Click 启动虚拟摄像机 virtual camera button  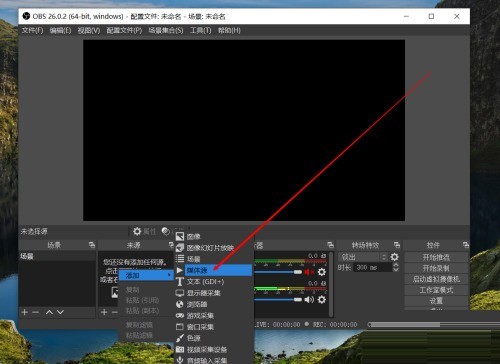pos(436,279)
